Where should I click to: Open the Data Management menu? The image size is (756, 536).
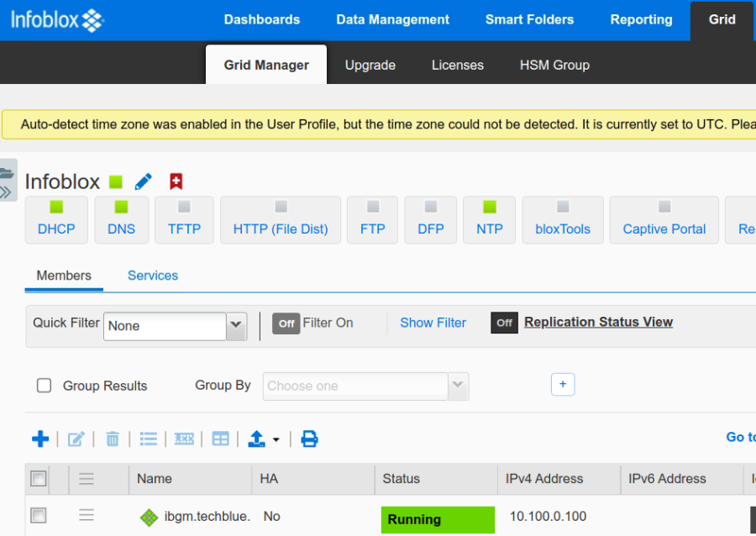392,19
